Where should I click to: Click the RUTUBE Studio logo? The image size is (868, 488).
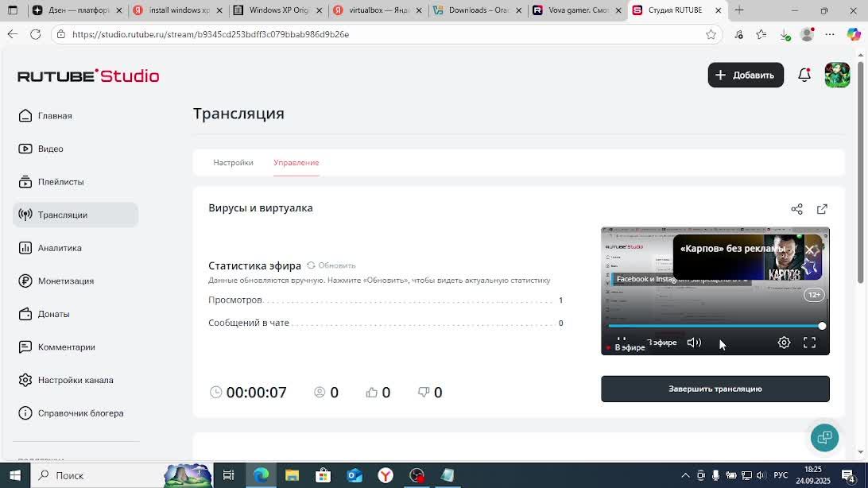tap(88, 76)
